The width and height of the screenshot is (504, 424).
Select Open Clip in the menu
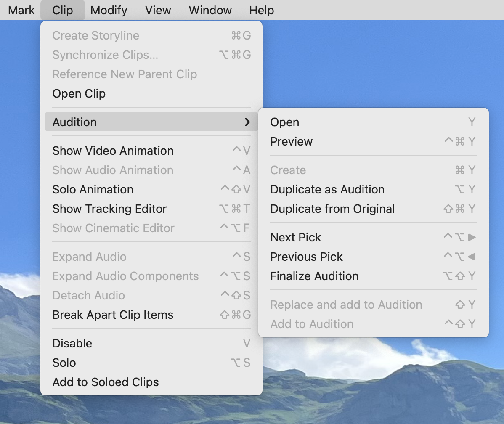click(x=151, y=93)
